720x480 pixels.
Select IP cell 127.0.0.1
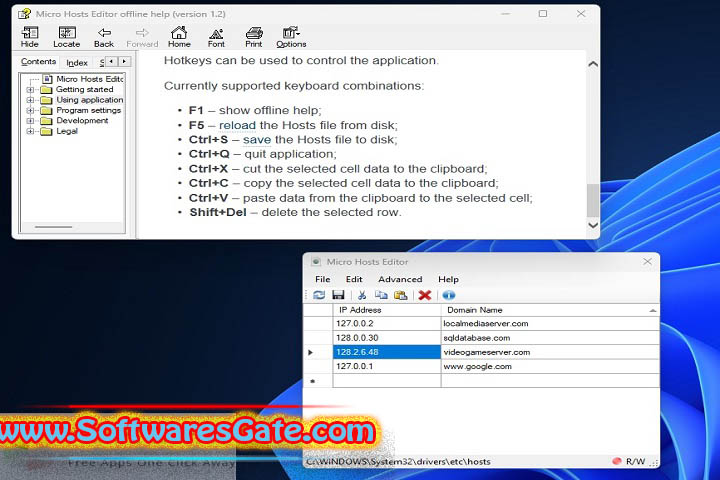(387, 366)
